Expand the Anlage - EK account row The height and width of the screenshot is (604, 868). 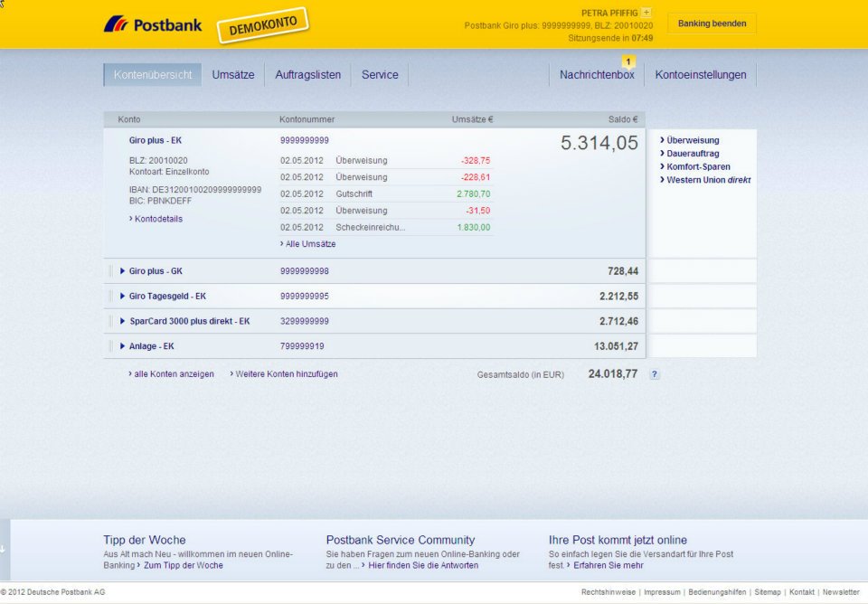[x=122, y=346]
